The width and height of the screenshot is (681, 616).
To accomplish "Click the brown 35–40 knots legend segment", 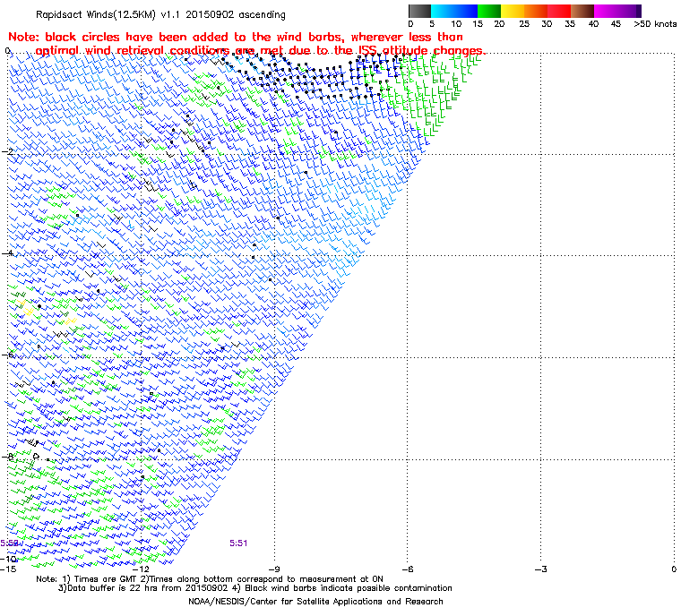I will pos(582,11).
